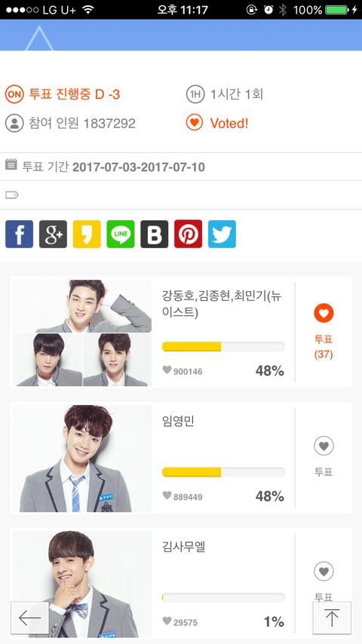The height and width of the screenshot is (644, 362).
Task: Jump to top with the up-arrow button
Action: point(332,618)
